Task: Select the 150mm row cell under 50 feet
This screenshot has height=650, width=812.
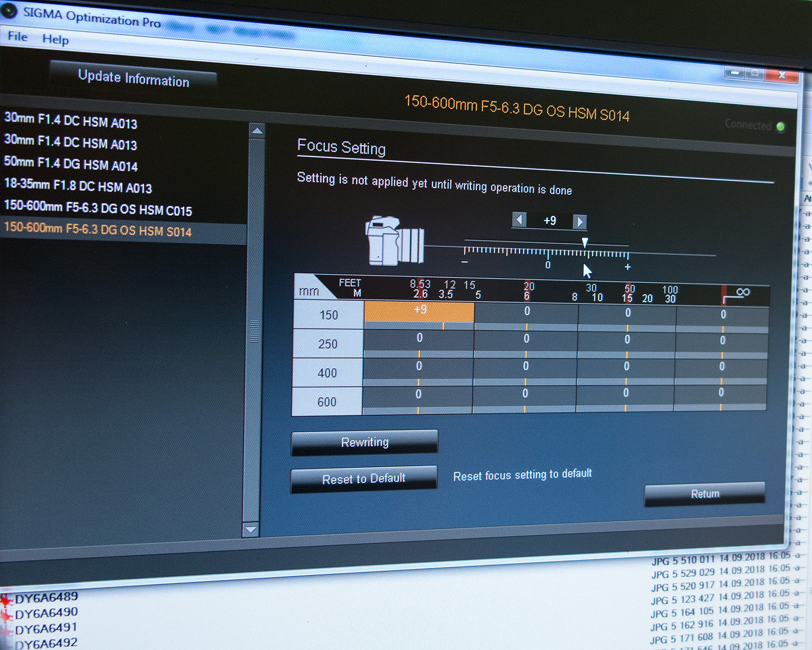Action: [x=627, y=318]
